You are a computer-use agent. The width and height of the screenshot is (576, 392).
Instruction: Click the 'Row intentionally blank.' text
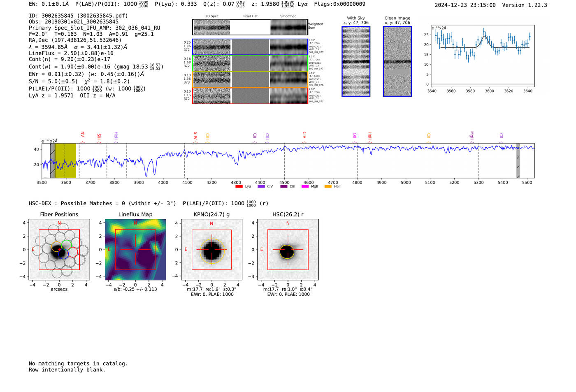pyautogui.click(x=67, y=370)
